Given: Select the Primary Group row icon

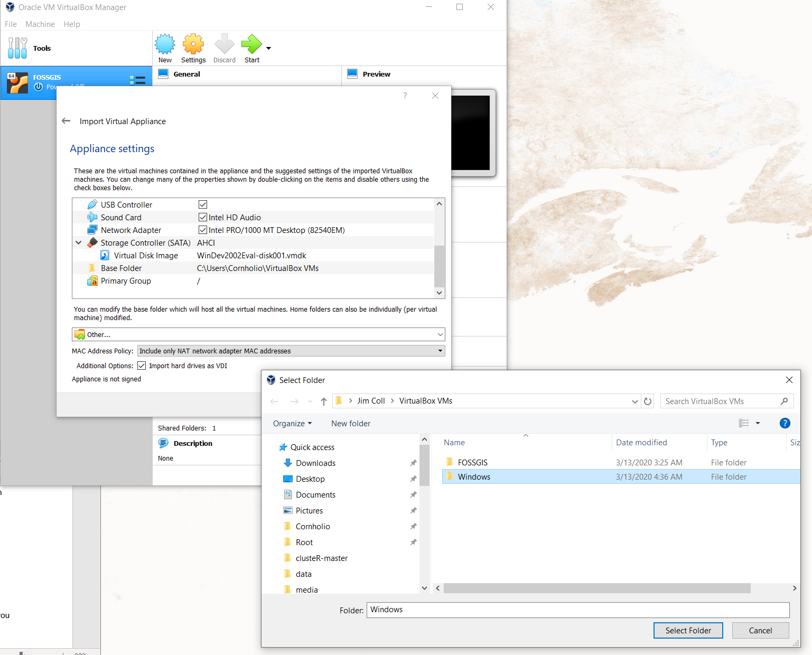Looking at the screenshot, I should (x=92, y=280).
